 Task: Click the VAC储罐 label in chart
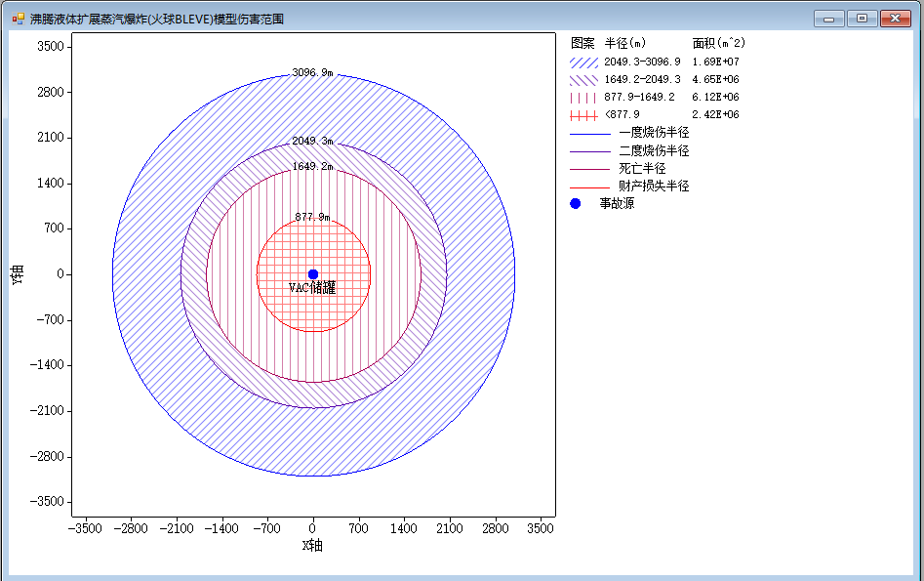click(312, 288)
